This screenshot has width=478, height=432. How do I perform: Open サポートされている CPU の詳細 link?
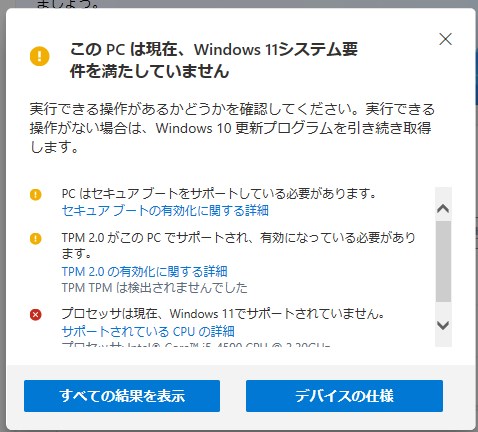(x=148, y=331)
